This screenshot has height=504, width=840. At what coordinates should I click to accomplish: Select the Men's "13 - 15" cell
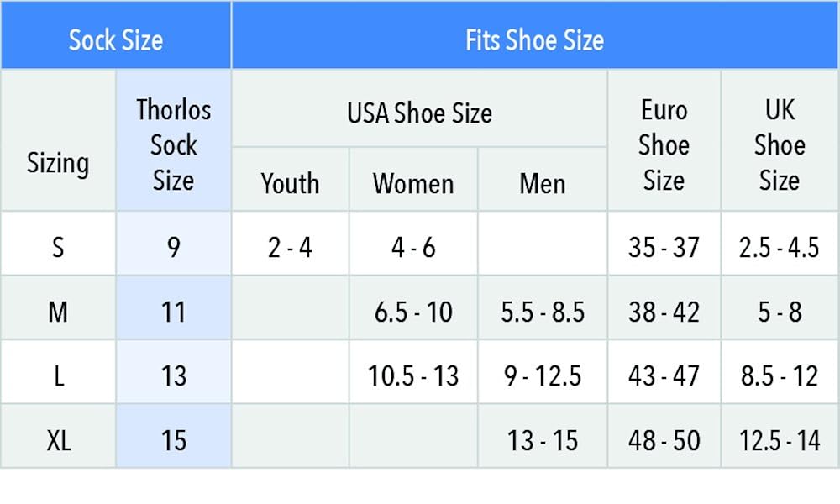[543, 440]
